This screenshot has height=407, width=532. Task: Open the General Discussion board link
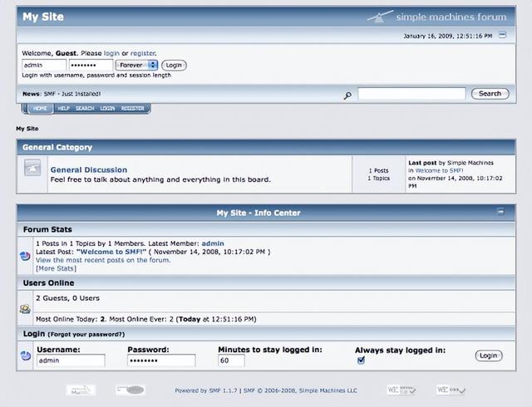coord(89,169)
